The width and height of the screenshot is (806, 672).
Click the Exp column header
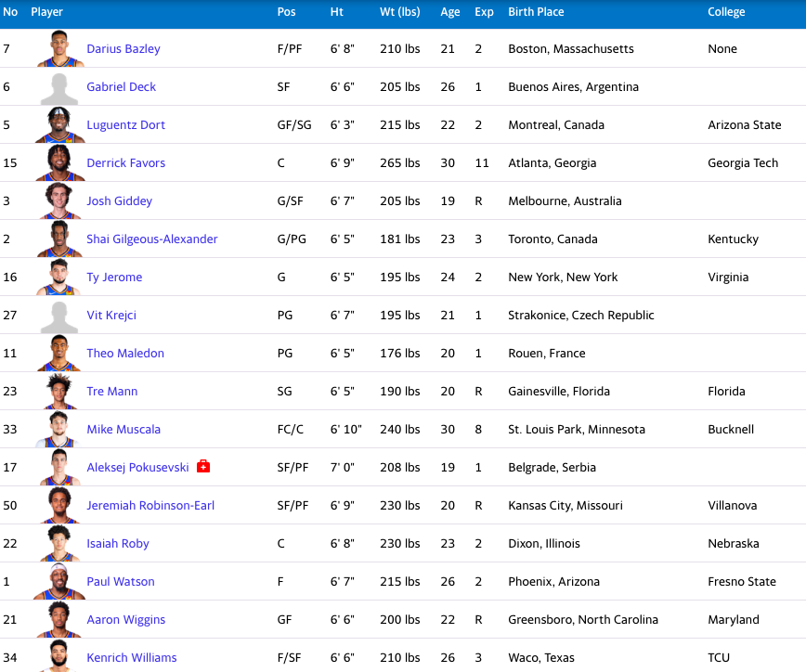click(x=484, y=12)
